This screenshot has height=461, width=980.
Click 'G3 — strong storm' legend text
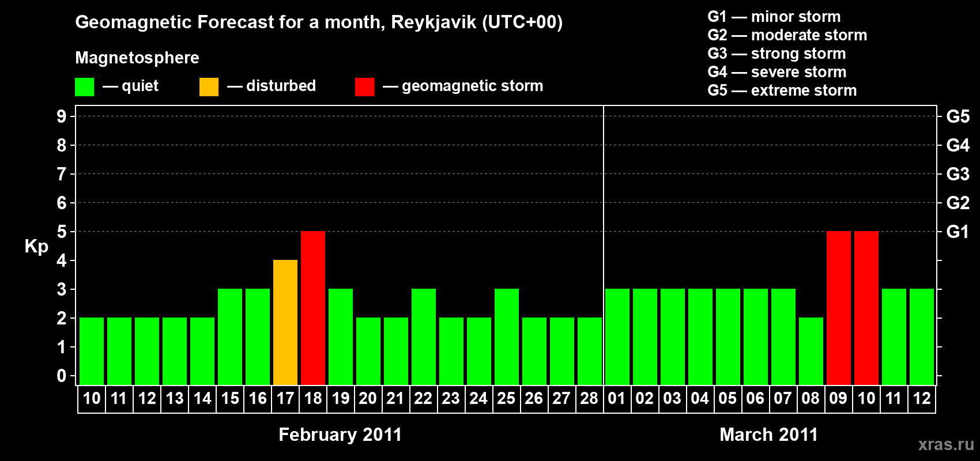tap(777, 54)
